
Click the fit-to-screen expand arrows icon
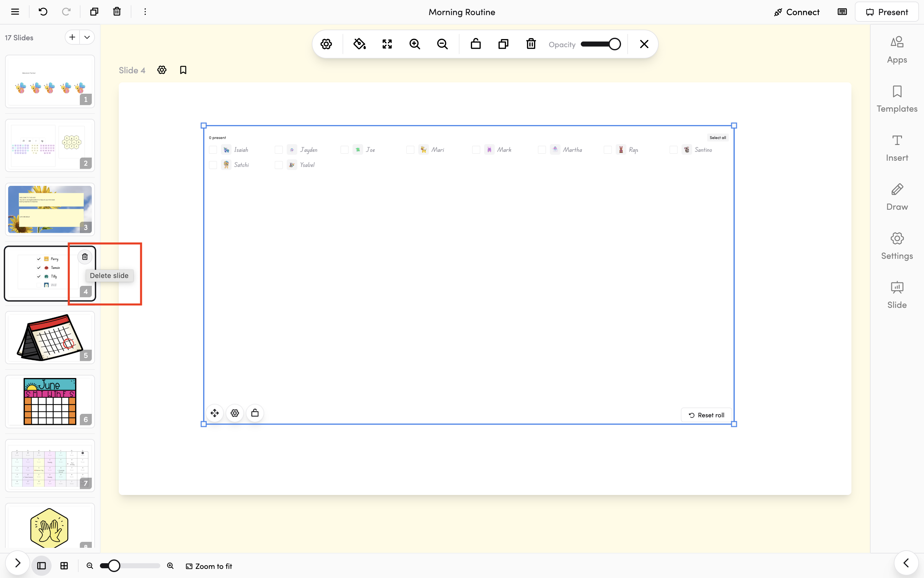tap(387, 44)
